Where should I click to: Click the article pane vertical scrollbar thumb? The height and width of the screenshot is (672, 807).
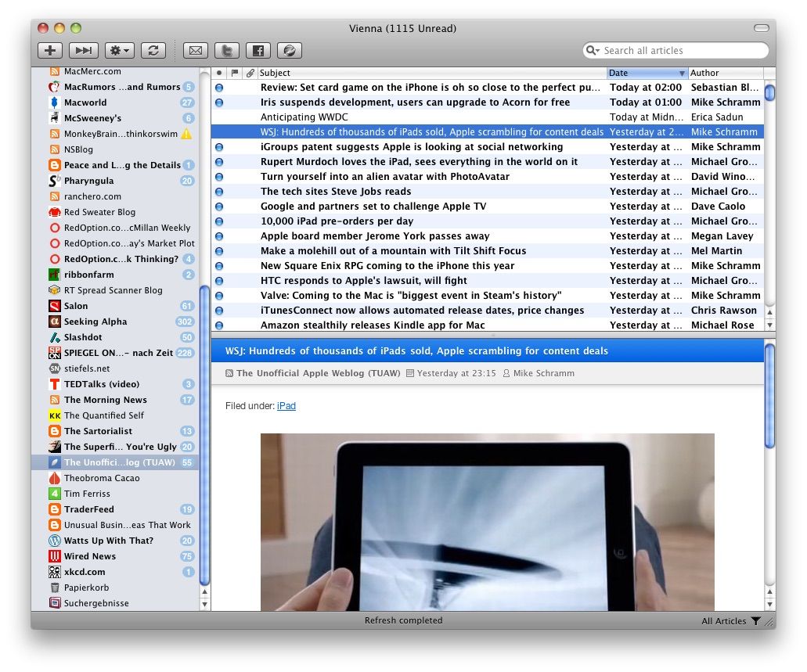point(769,396)
